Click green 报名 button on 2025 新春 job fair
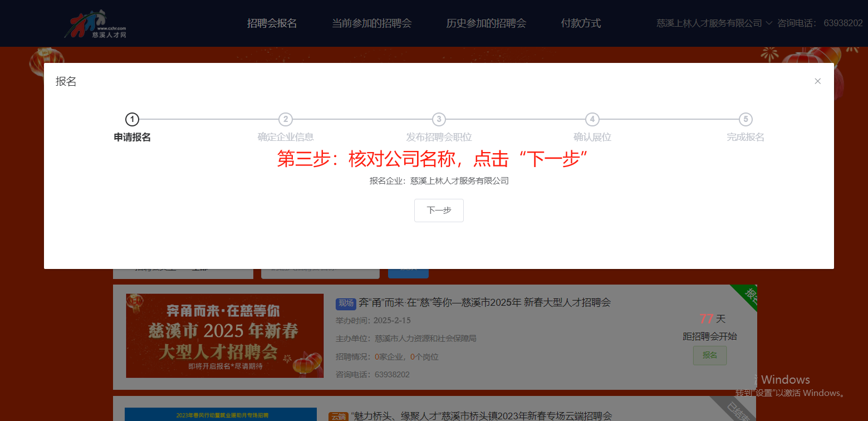The height and width of the screenshot is (421, 868). (710, 355)
